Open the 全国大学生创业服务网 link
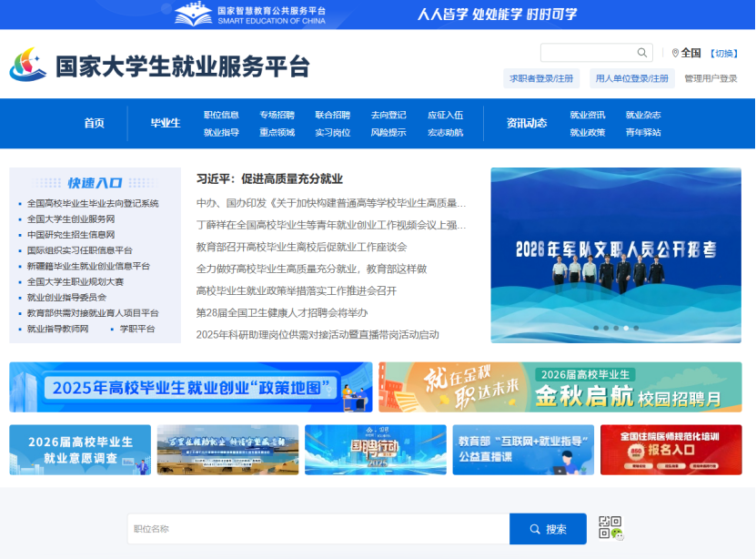756x559 pixels. click(71, 219)
